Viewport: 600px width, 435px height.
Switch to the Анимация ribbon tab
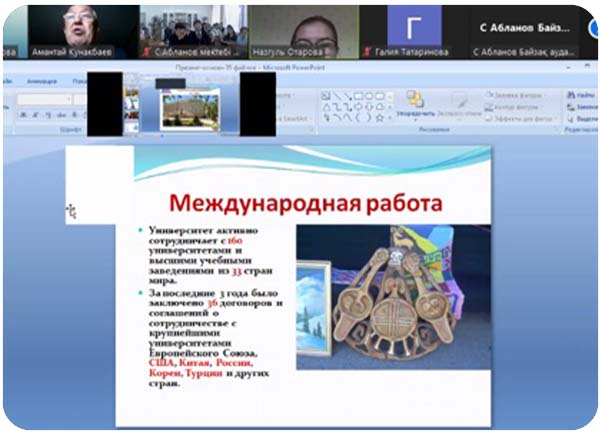(42, 81)
